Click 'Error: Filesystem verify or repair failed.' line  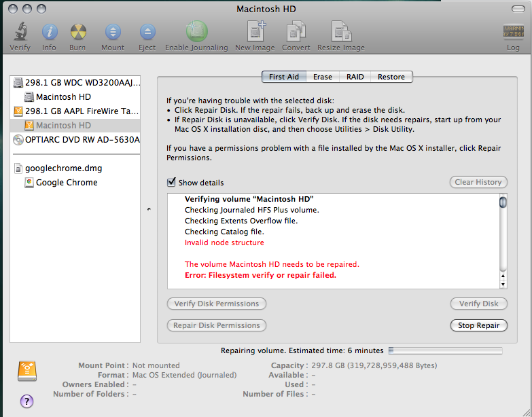point(261,275)
